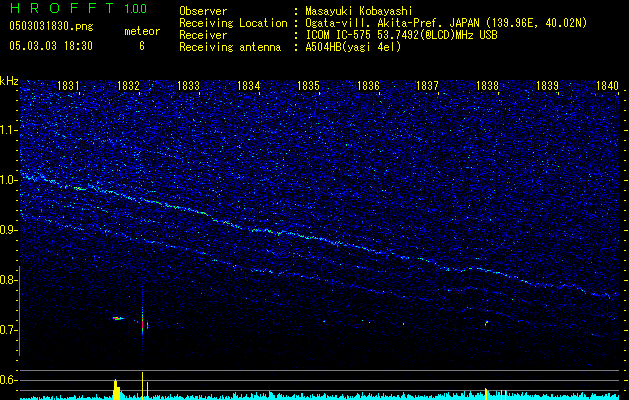This screenshot has height=400, width=629.
Task: Click the 'Receiving antenna' field label
Action: tap(230, 47)
